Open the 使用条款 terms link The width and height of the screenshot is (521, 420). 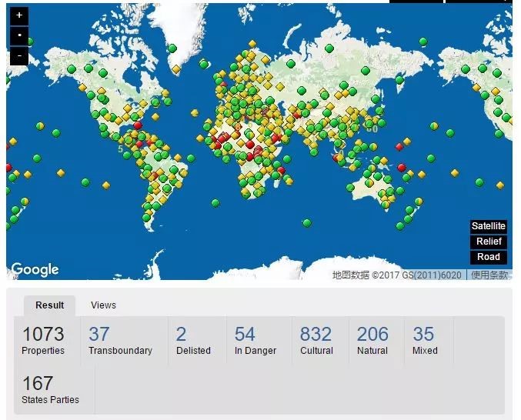point(489,275)
